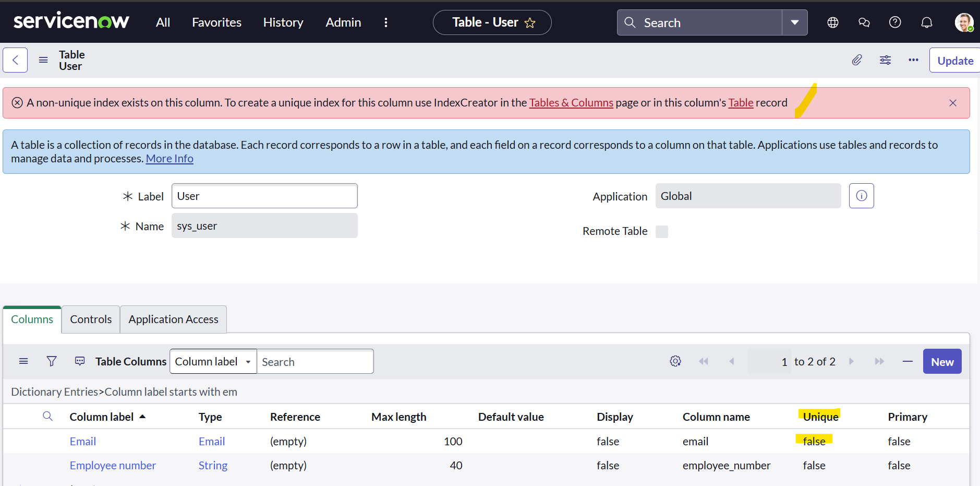Personalize list columns with the gear icon
The height and width of the screenshot is (486, 980).
(x=675, y=361)
